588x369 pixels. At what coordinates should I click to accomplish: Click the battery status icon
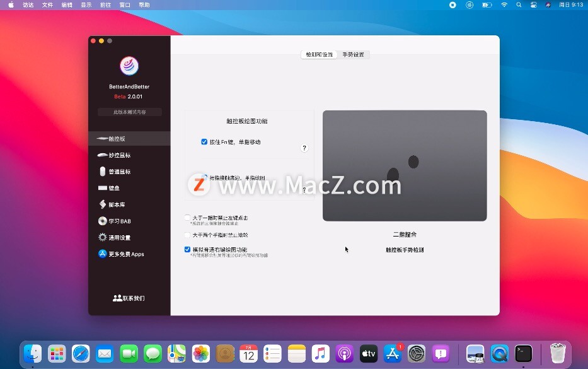point(487,5)
